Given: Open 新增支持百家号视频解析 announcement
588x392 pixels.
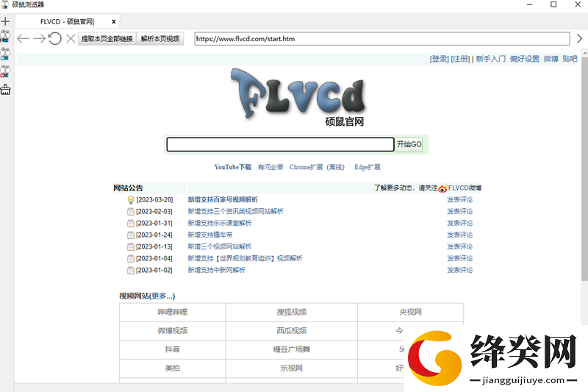Looking at the screenshot, I should point(223,199).
